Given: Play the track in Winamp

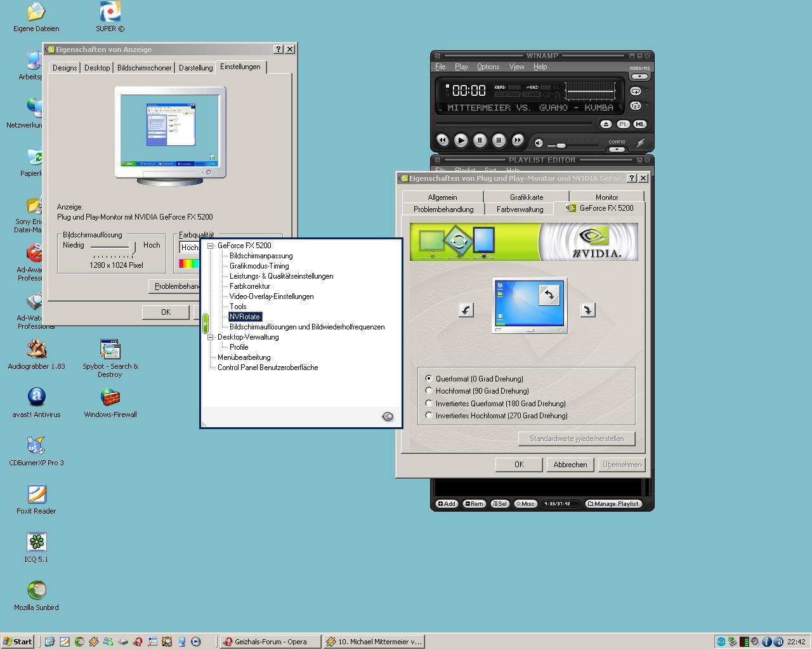Looking at the screenshot, I should tap(461, 140).
